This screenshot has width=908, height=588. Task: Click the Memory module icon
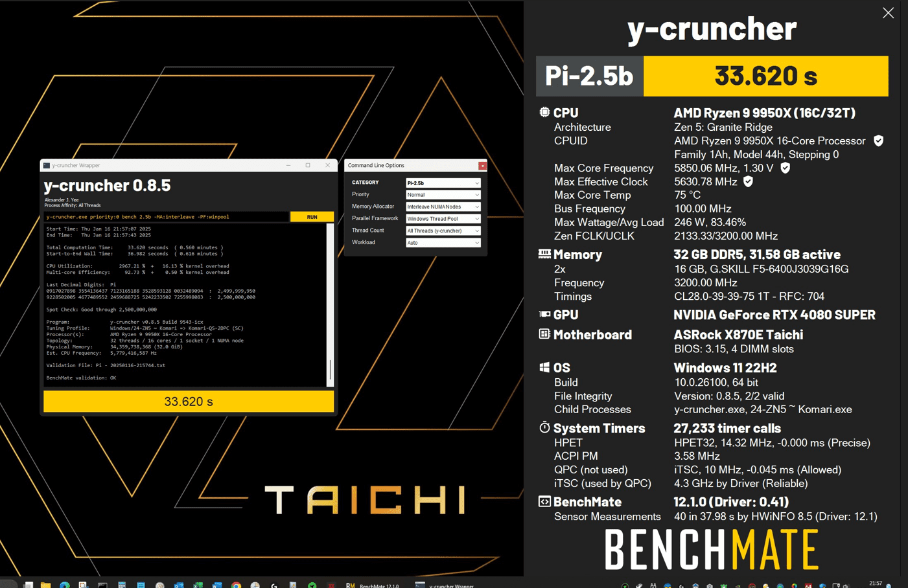coord(544,254)
